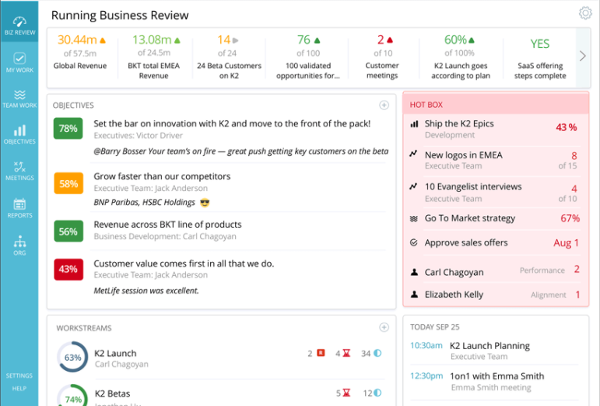
Task: Add a workstream using the plus icon
Action: (384, 327)
